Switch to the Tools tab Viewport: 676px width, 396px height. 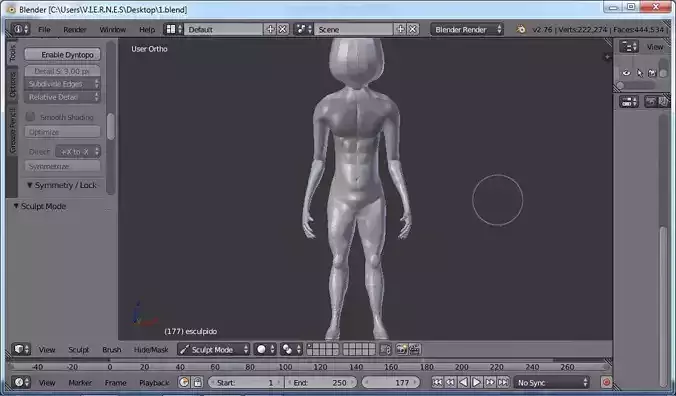12,53
